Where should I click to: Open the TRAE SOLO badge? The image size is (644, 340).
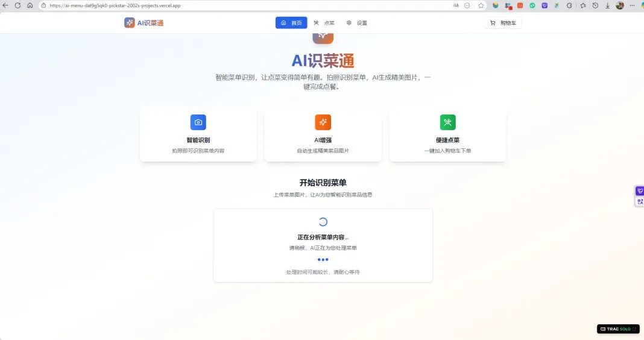coord(618,329)
